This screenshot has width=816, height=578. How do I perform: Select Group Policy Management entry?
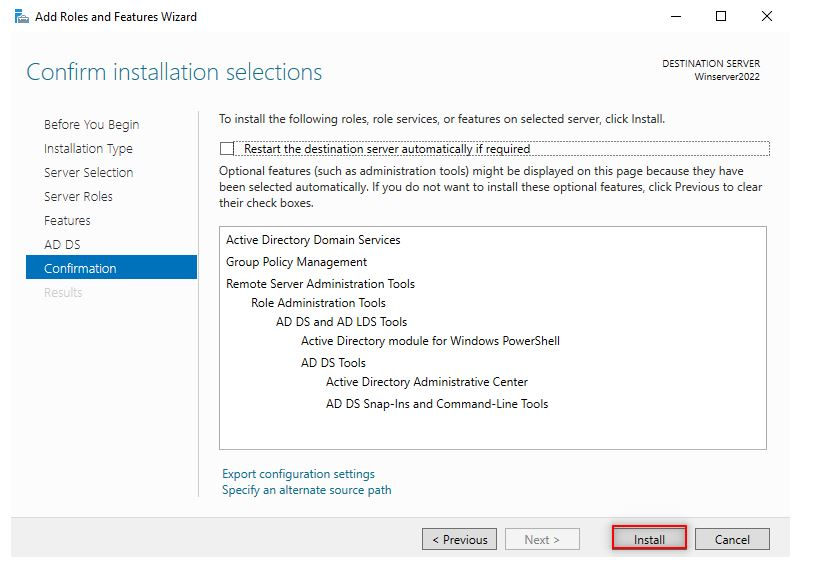click(x=296, y=262)
